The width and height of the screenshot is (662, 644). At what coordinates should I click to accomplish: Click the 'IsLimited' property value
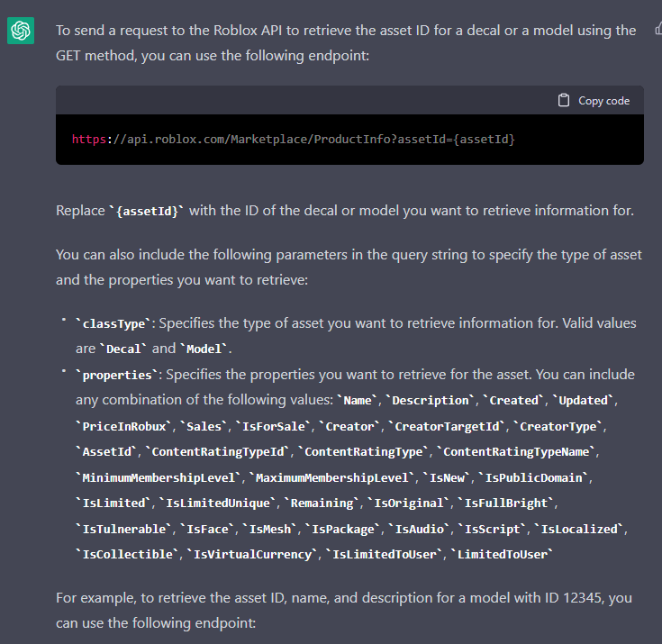[x=113, y=503]
